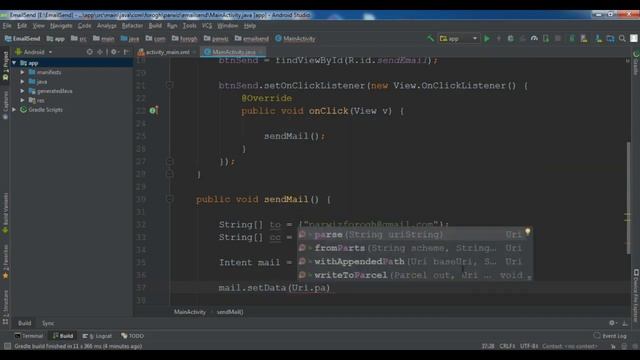This screenshot has height=360, width=640.
Task: Open the Navigate menu
Action: pos(61,25)
